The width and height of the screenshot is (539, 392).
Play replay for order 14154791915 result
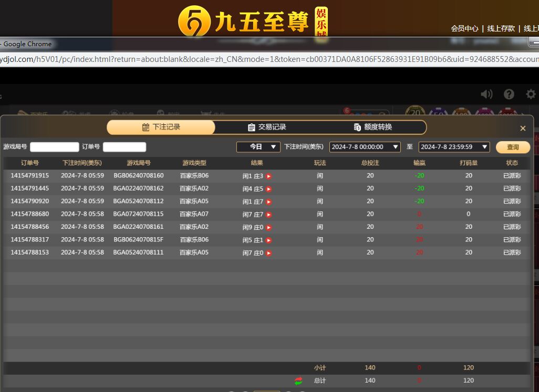268,176
